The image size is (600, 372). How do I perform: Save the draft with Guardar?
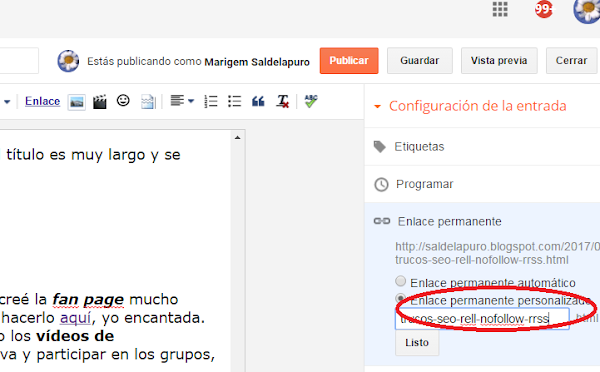(x=420, y=60)
